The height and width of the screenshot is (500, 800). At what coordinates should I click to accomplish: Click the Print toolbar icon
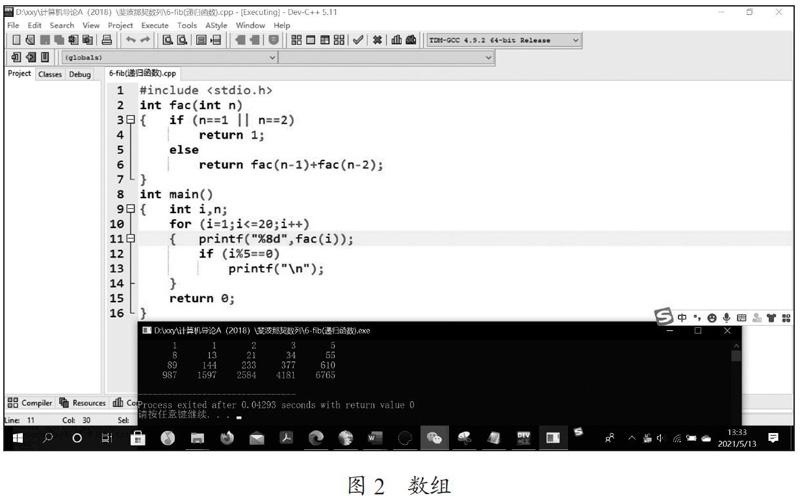107,40
